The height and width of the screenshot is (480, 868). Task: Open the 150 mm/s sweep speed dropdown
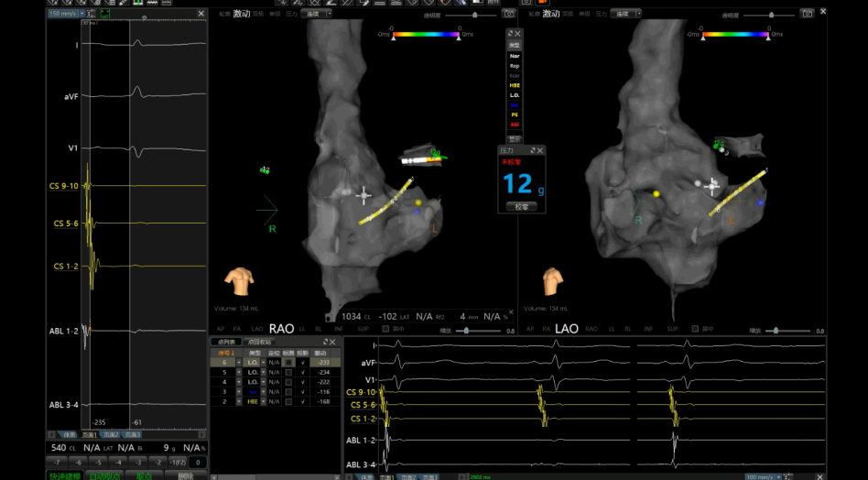pos(81,14)
